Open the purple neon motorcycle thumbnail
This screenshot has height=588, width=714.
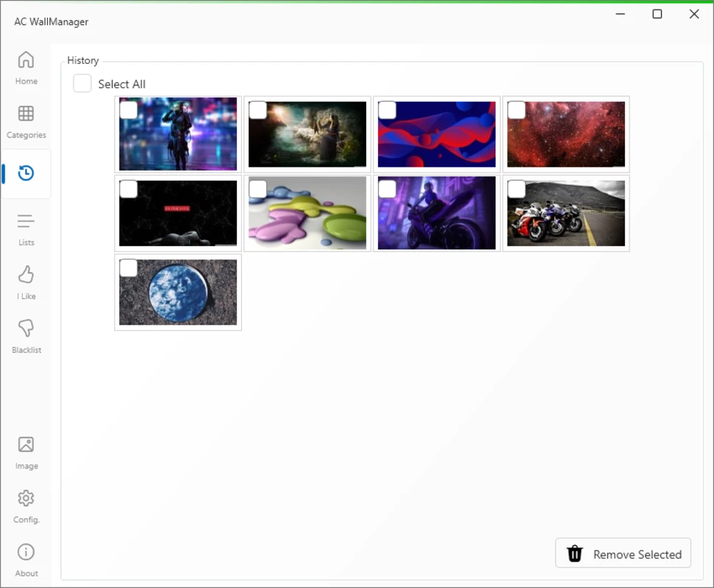(437, 213)
